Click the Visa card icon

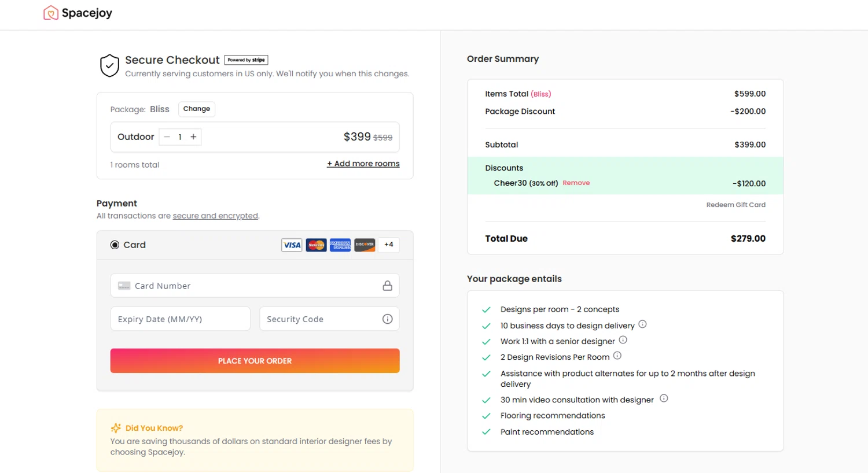292,245
